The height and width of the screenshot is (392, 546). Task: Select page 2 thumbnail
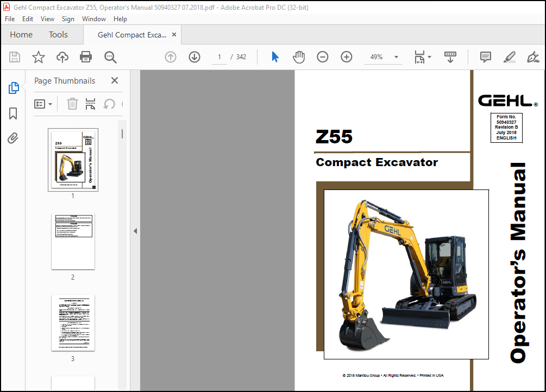coord(73,242)
